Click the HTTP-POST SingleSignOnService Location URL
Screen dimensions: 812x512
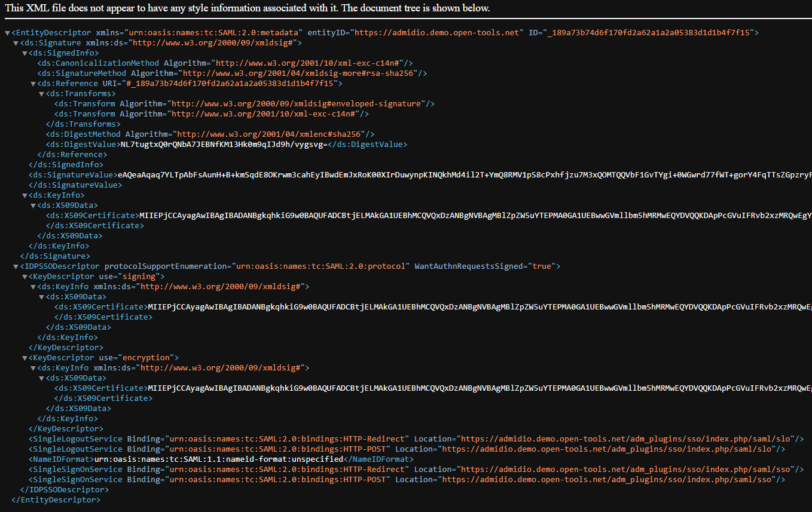[x=606, y=480]
